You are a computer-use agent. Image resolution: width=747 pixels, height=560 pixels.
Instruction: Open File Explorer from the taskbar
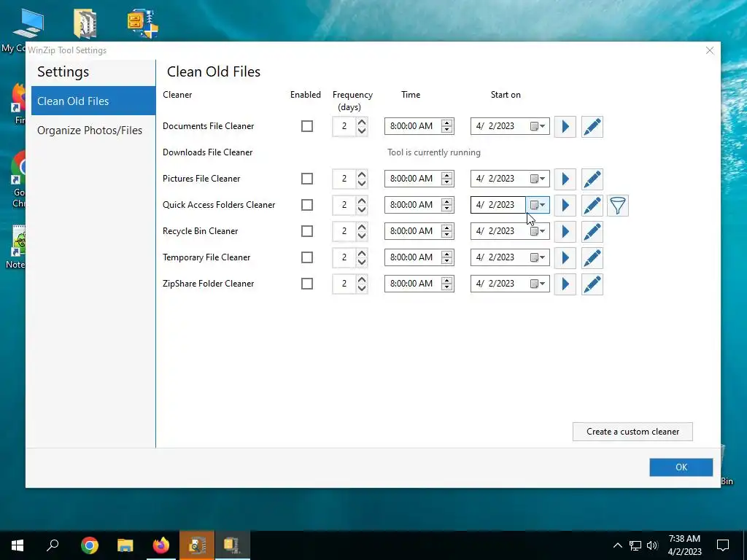(x=125, y=545)
